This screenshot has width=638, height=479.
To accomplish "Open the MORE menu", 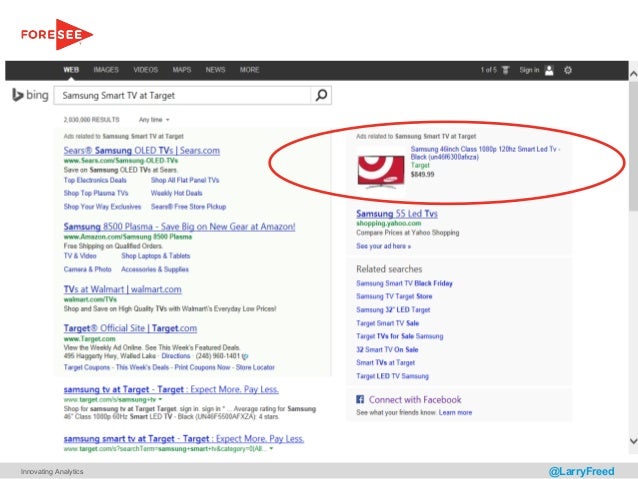I will click(249, 70).
